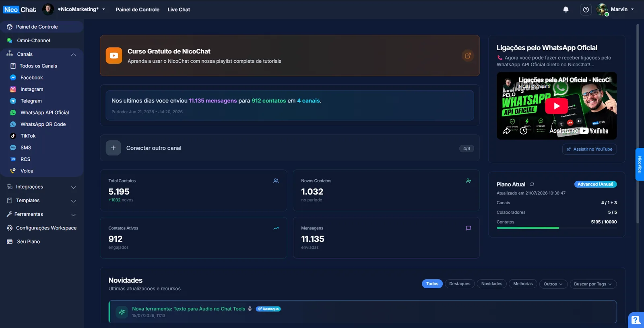Click the NicoChat logo

[20, 10]
